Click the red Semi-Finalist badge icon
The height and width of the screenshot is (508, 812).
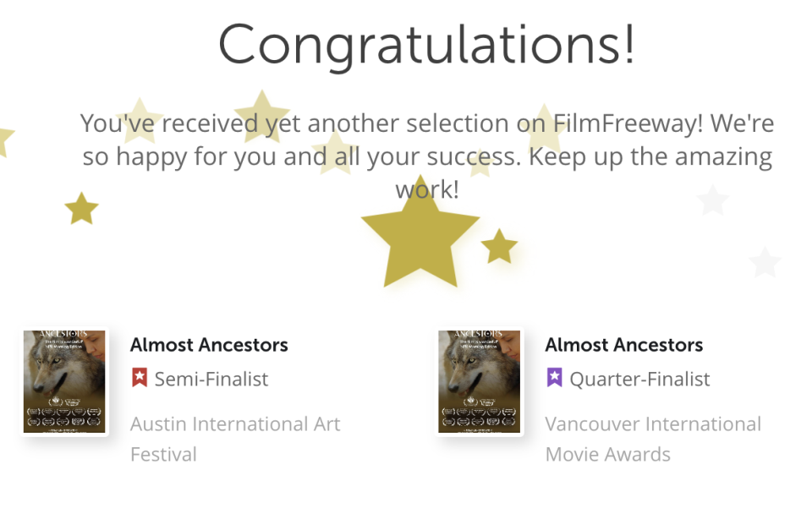140,378
